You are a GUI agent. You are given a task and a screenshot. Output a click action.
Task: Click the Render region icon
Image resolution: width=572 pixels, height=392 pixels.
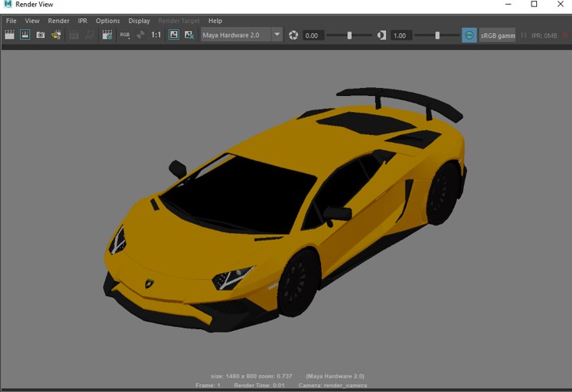click(25, 35)
